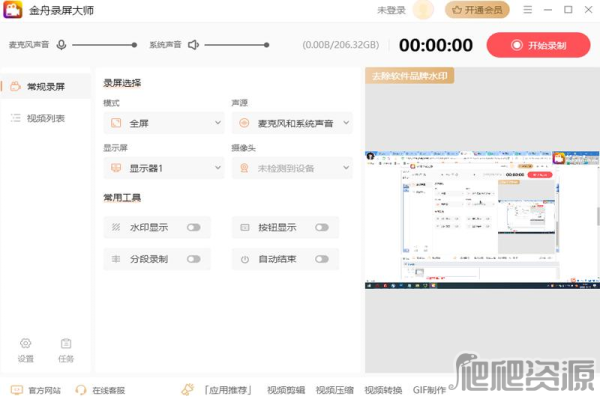Image resolution: width=600 pixels, height=399 pixels.
Task: Toggle the 水印显示 switch
Action: 194,227
